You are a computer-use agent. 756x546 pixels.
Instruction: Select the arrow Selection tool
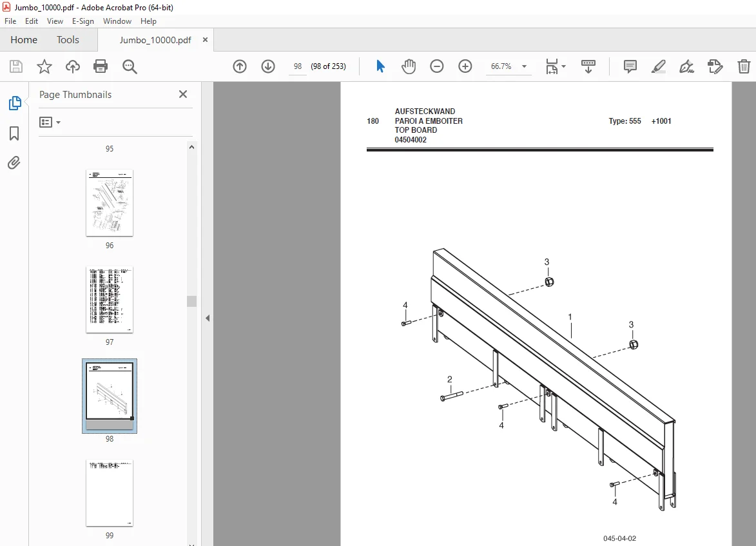click(x=380, y=66)
